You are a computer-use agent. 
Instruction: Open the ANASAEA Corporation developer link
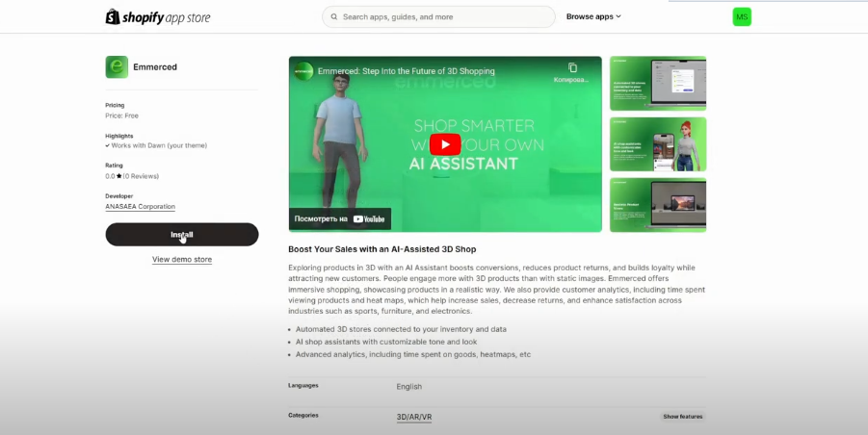click(140, 207)
